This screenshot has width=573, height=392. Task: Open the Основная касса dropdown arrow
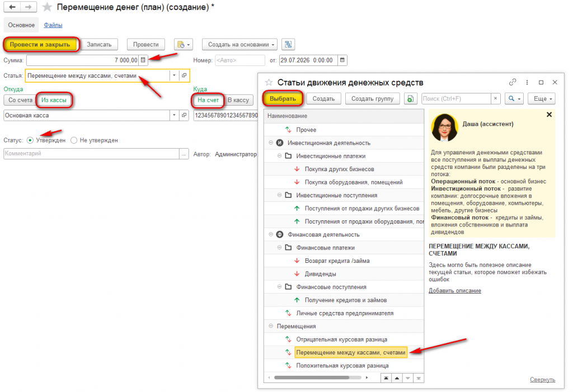pyautogui.click(x=175, y=115)
